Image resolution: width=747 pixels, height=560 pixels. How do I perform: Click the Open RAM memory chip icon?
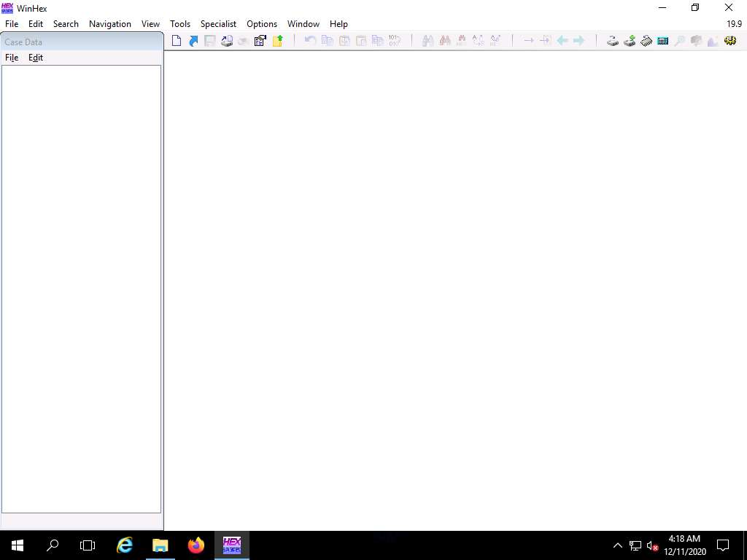(x=646, y=41)
